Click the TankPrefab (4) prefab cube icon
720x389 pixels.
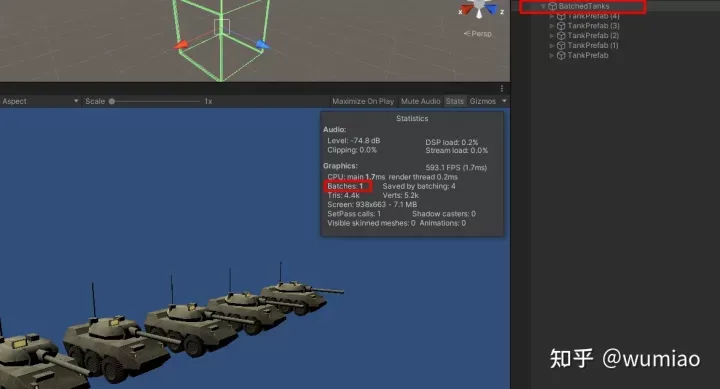[x=561, y=16]
